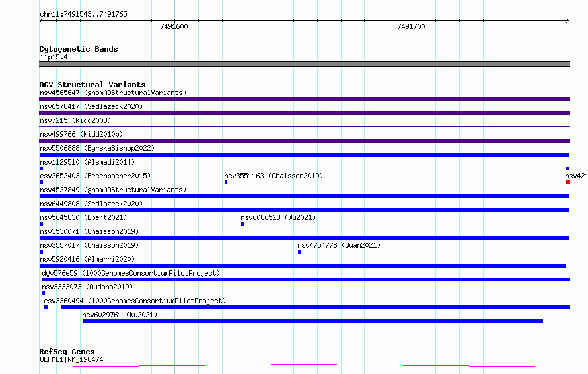Image resolution: width=588 pixels, height=374 pixels.
Task: Open the nsv1129510 (Alsmadi2014) label
Action: click(87, 162)
